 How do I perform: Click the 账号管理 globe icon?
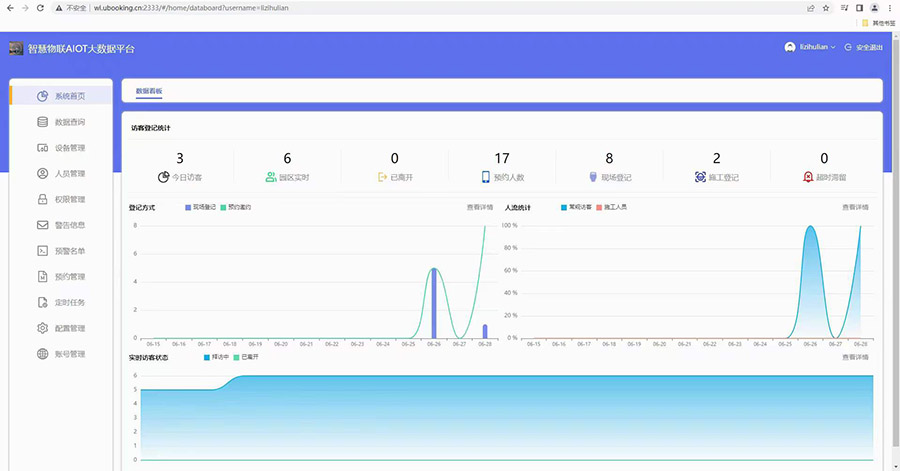(x=42, y=354)
